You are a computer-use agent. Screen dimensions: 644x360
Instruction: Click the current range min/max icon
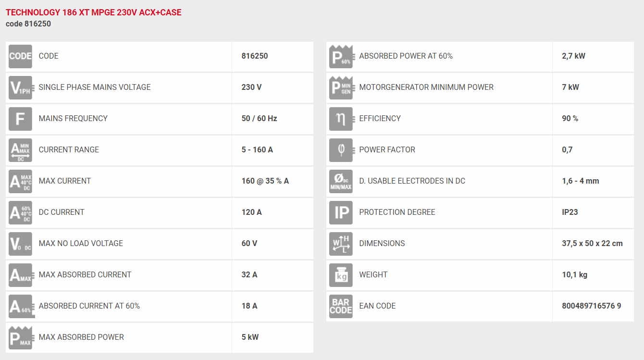pos(20,150)
